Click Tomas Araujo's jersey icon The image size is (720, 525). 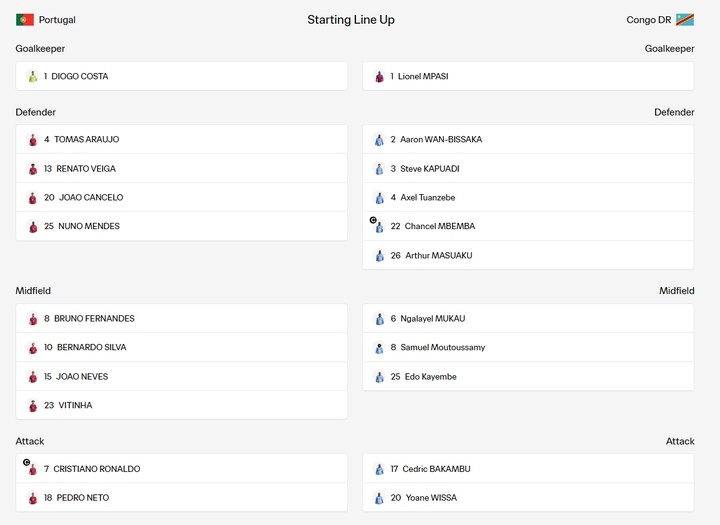coord(33,140)
